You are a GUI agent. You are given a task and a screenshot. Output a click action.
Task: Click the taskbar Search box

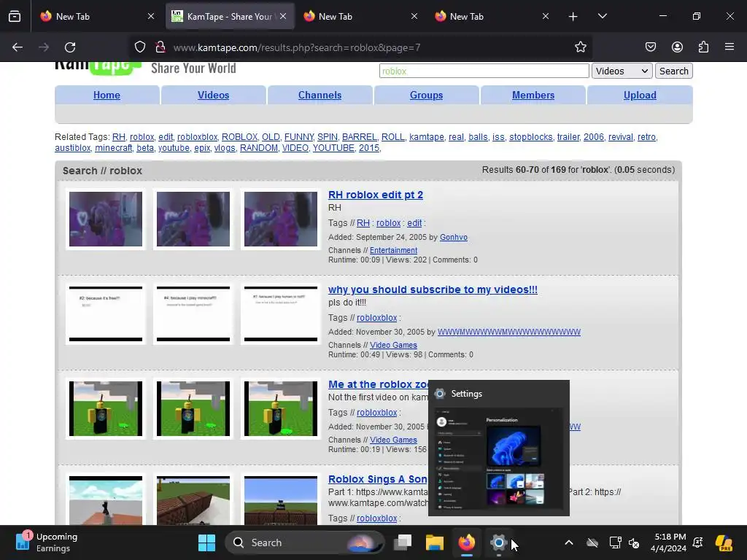(x=304, y=542)
